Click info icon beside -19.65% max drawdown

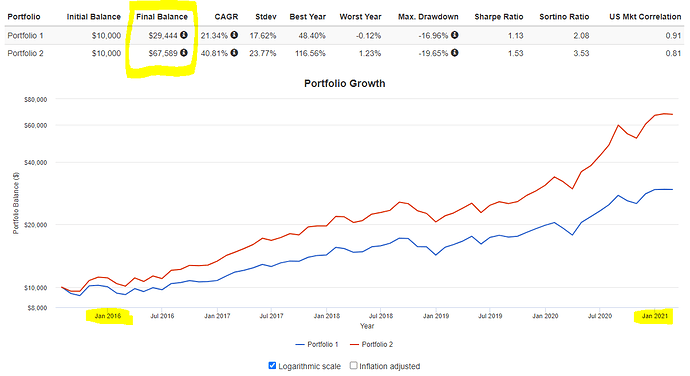tap(455, 53)
